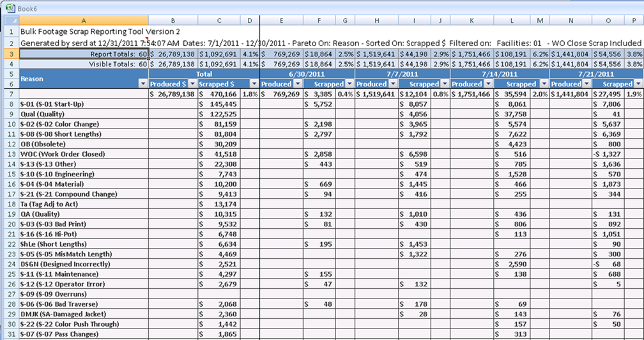
Task: Select column A header
Action: (84, 20)
